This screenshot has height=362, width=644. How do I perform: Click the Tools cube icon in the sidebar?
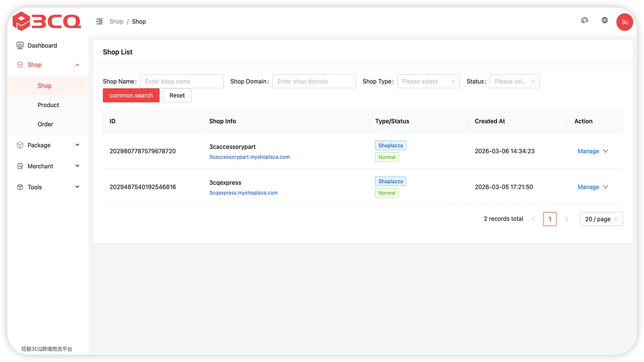[20, 187]
